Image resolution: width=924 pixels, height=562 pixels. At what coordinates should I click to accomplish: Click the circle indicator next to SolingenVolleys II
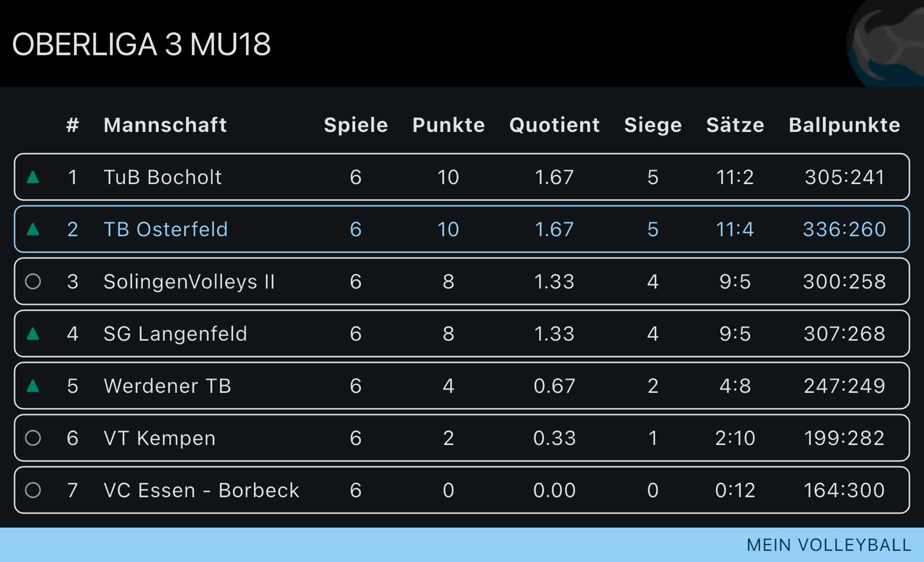[x=32, y=281]
